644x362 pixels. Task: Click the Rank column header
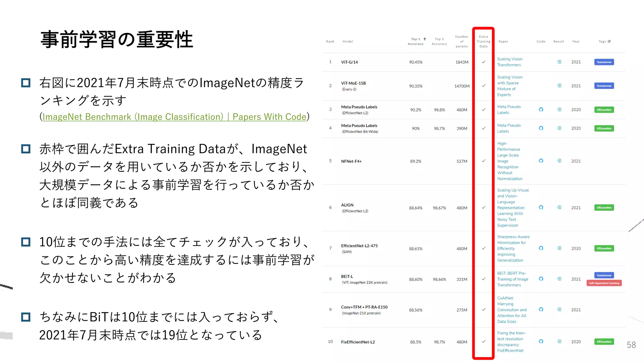pos(330,41)
